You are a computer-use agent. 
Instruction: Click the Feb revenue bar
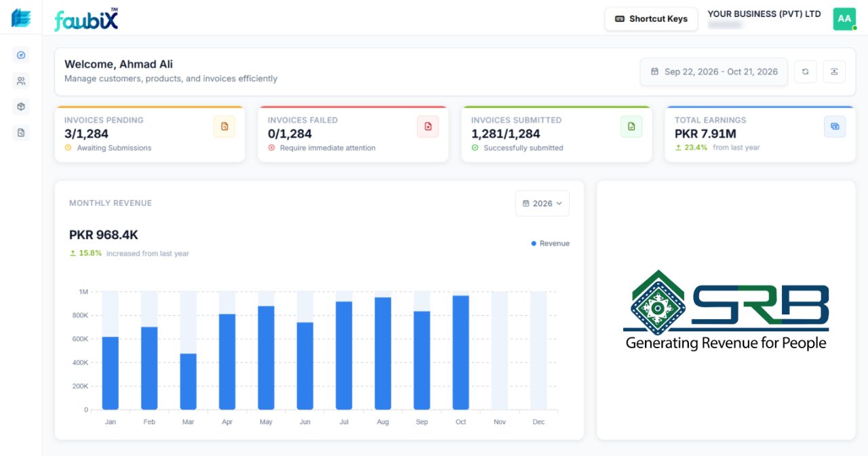pos(149,369)
